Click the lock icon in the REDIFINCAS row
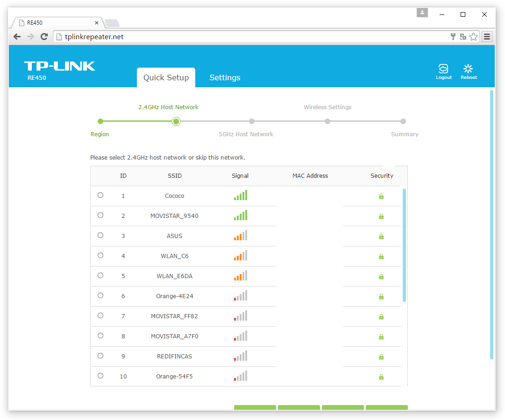The image size is (505, 420). coord(381,357)
